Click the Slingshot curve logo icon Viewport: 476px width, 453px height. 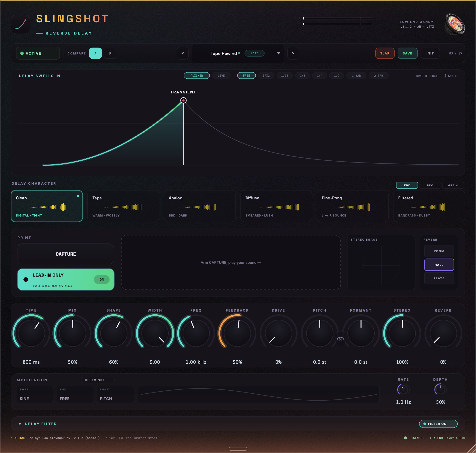21,24
